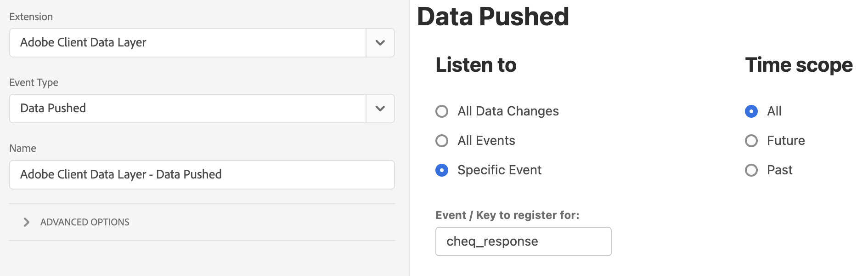
Task: Select the All Events radio button
Action: click(x=442, y=141)
